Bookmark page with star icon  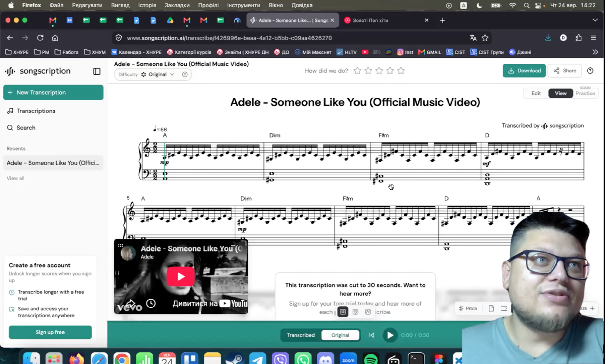point(485,38)
